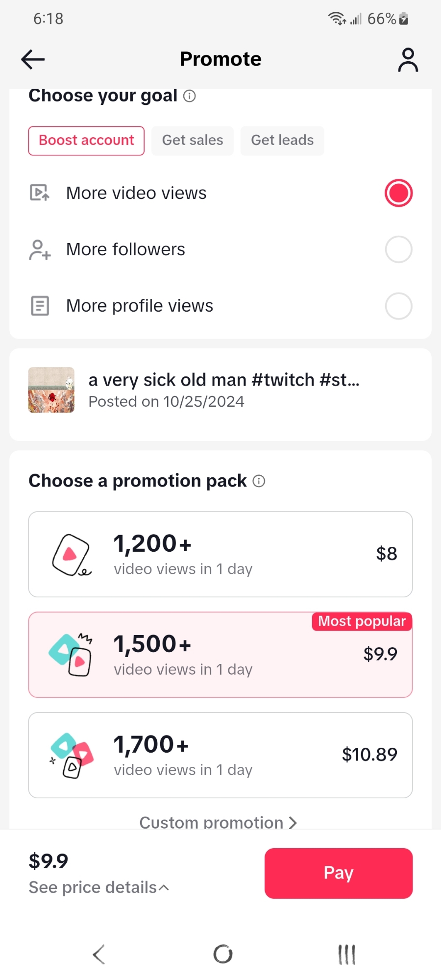Image resolution: width=441 pixels, height=980 pixels.
Task: Switch to the Get sales tab
Action: [193, 141]
